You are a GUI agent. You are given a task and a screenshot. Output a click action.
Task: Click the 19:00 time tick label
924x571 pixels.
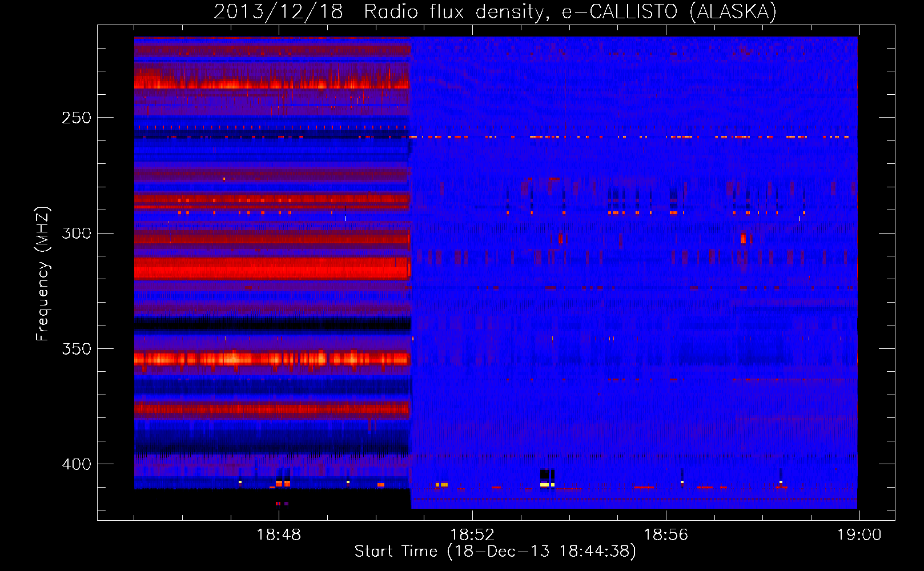859,535
